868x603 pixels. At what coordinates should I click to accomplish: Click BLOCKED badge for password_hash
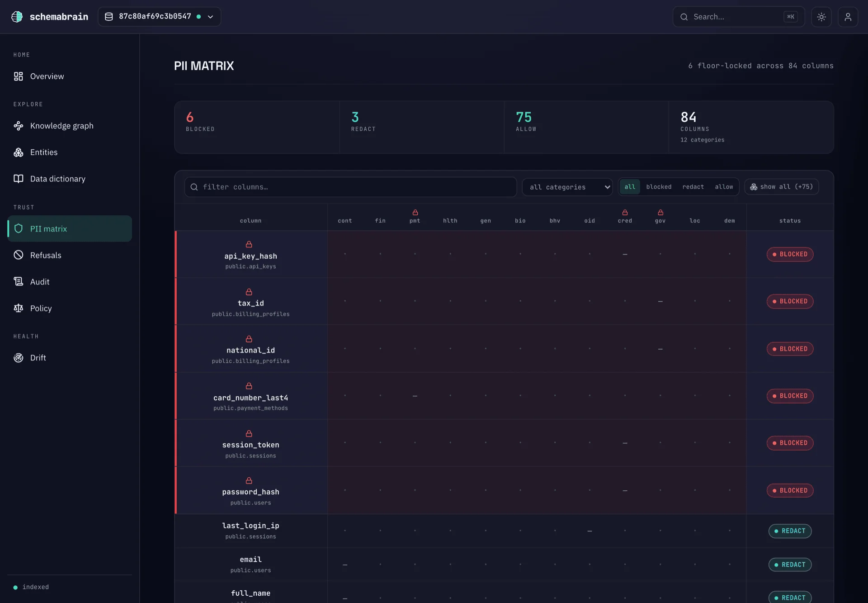[x=790, y=490]
